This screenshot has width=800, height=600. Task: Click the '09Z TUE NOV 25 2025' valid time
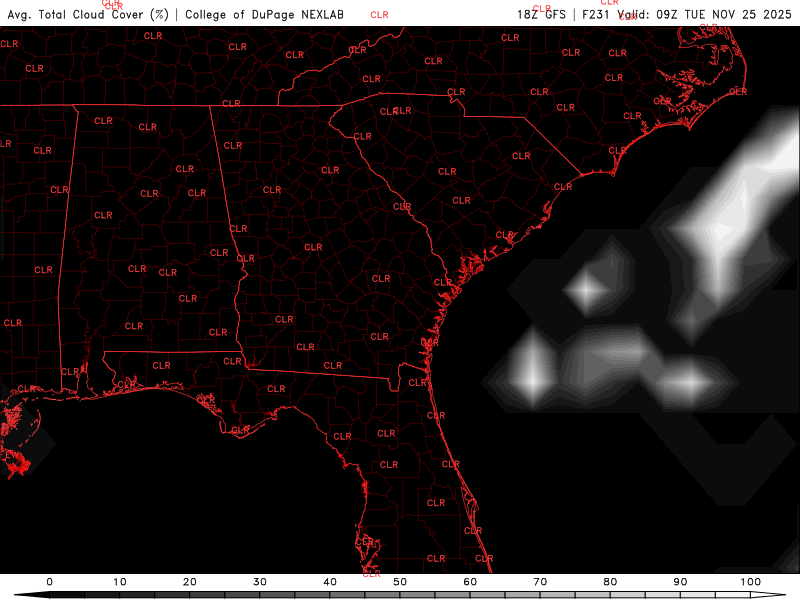723,14
